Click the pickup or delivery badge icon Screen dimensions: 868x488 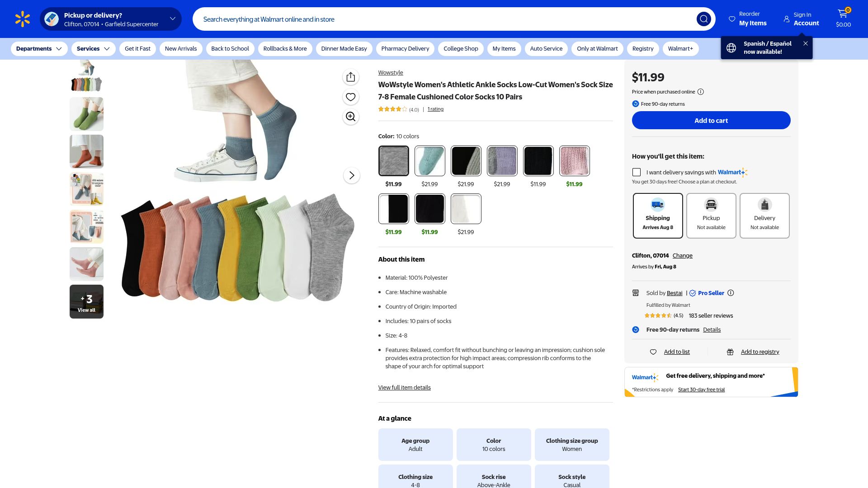(52, 19)
